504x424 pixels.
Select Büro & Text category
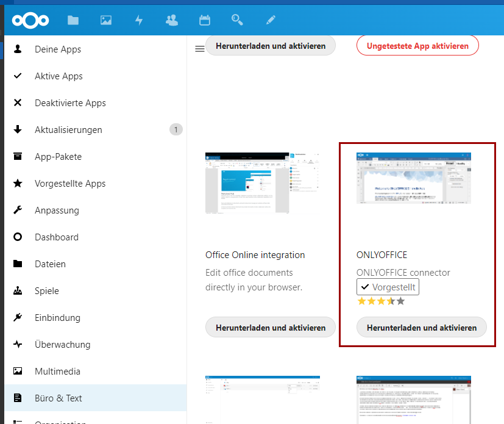96,398
